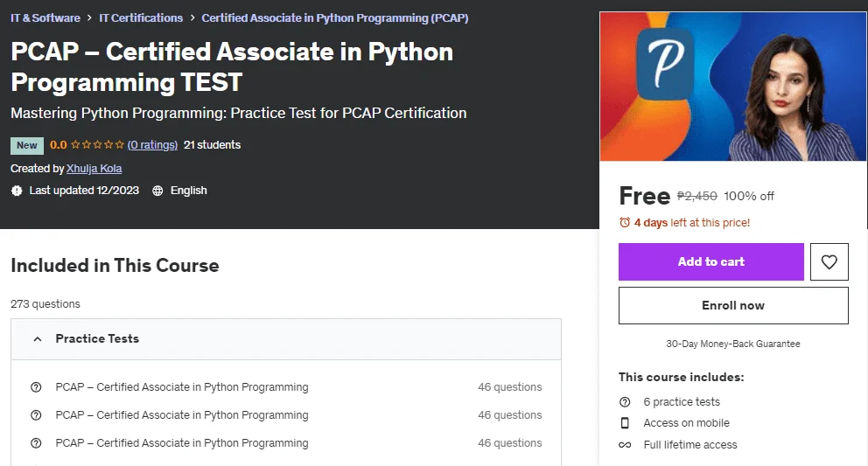Add the course to cart
Screen dimensions: 868x466
point(710,261)
